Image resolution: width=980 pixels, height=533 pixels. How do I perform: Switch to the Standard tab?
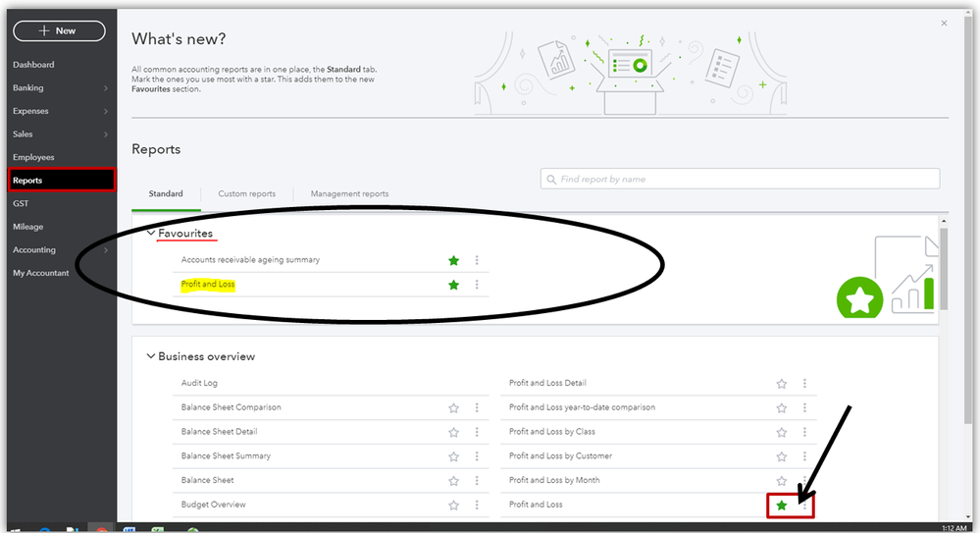point(166,194)
